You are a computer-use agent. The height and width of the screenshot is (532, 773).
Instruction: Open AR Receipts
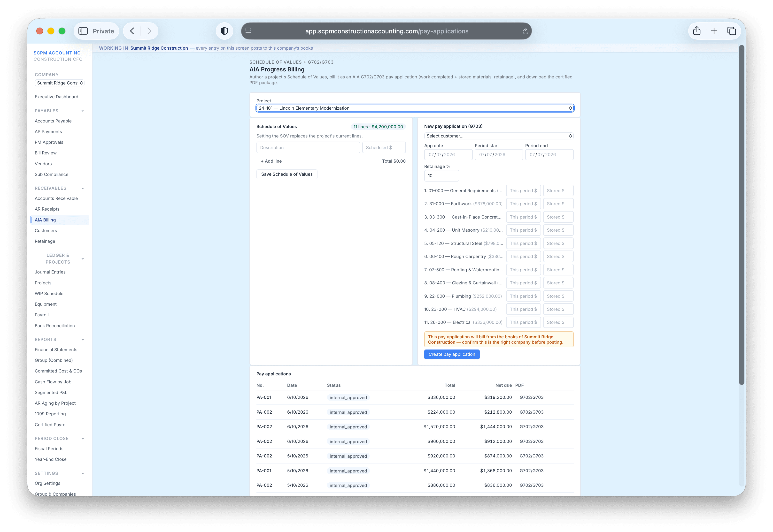(x=47, y=209)
